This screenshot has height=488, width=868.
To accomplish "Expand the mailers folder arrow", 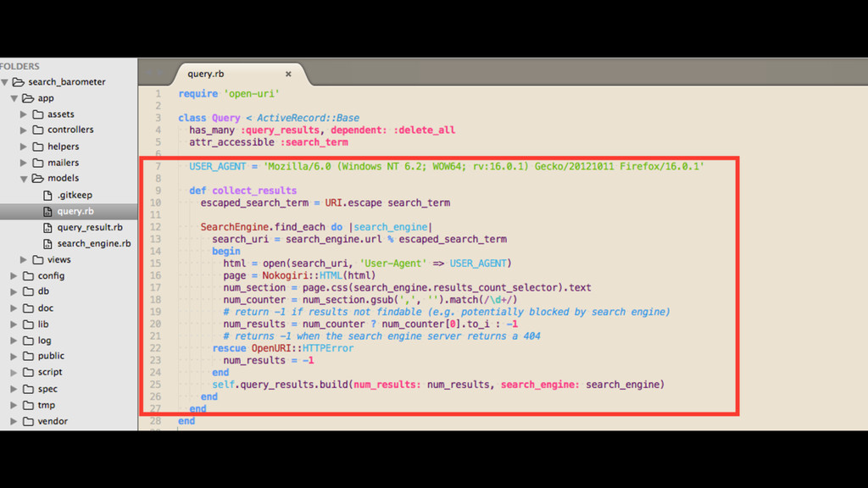I will (23, 163).
